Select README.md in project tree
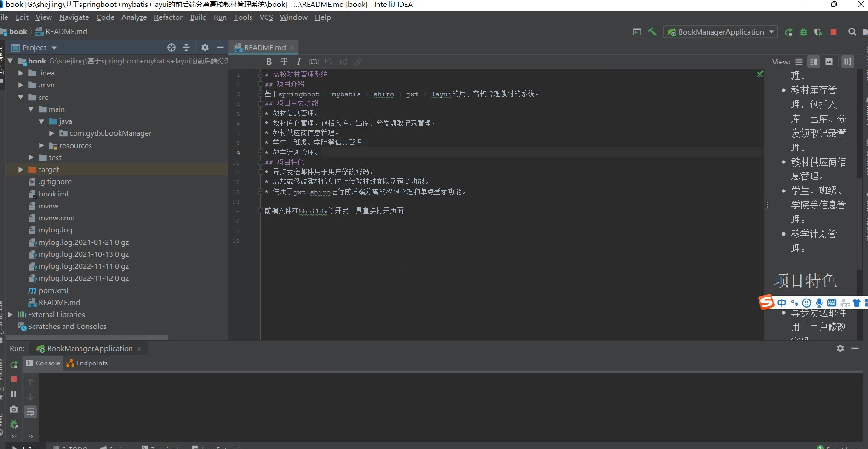Image resolution: width=868 pixels, height=449 pixels. click(x=54, y=302)
